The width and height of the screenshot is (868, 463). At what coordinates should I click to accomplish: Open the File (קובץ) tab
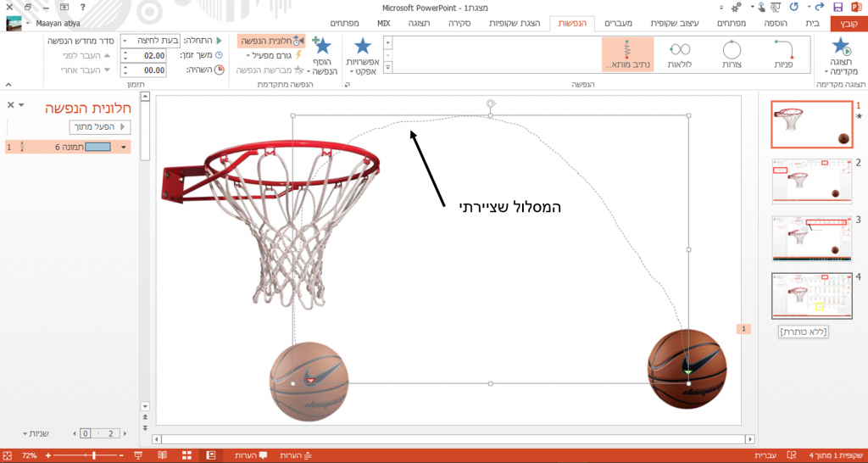point(849,24)
